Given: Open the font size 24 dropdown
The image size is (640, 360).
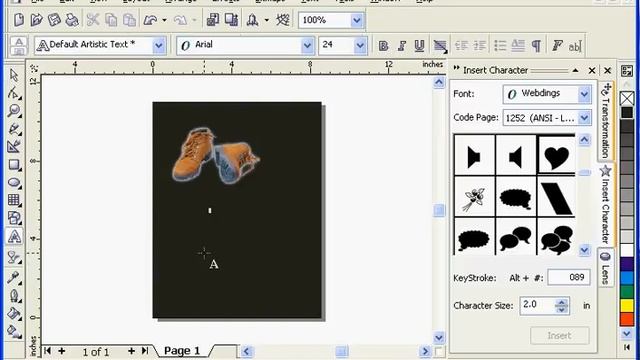Looking at the screenshot, I should [x=360, y=45].
